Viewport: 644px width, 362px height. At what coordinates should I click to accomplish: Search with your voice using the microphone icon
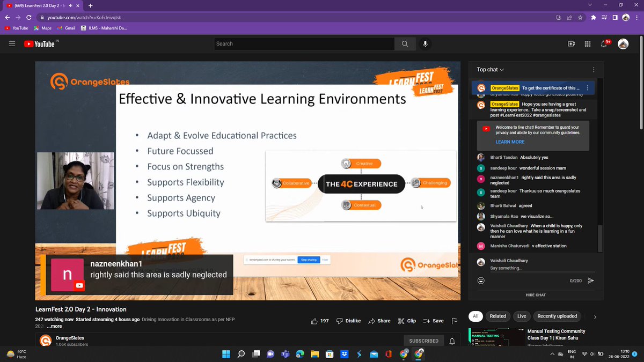tap(425, 43)
